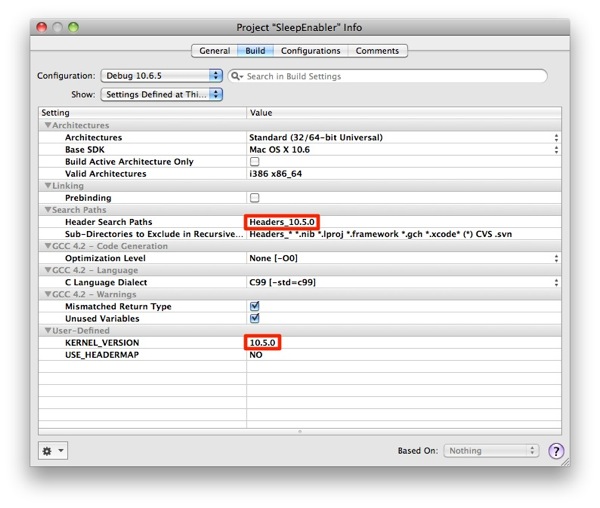
Task: Select the USE_HEADERMAP value NO
Action: click(256, 355)
